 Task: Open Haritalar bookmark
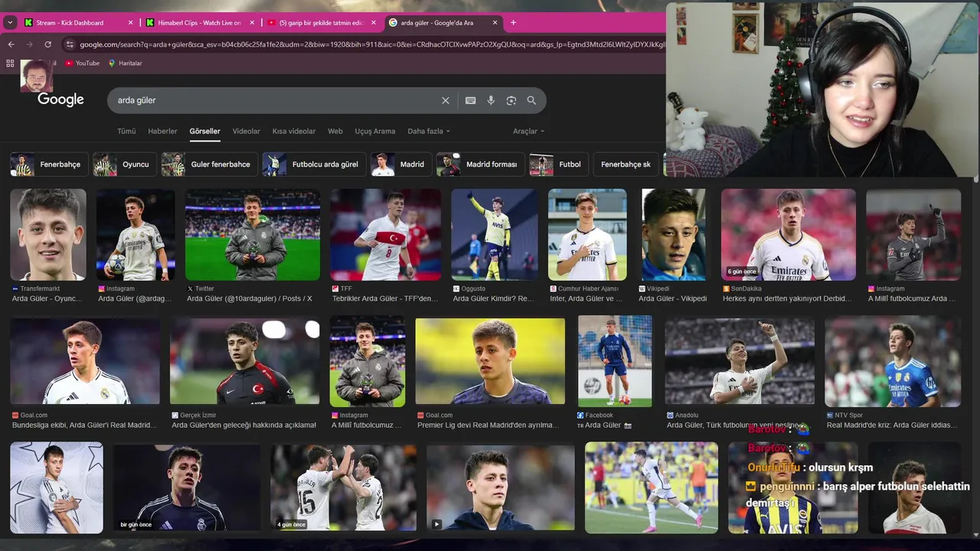pos(125,64)
